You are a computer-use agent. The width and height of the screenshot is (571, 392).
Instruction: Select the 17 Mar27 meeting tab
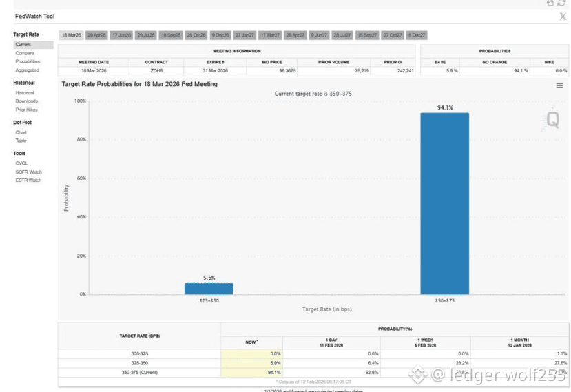(x=270, y=35)
